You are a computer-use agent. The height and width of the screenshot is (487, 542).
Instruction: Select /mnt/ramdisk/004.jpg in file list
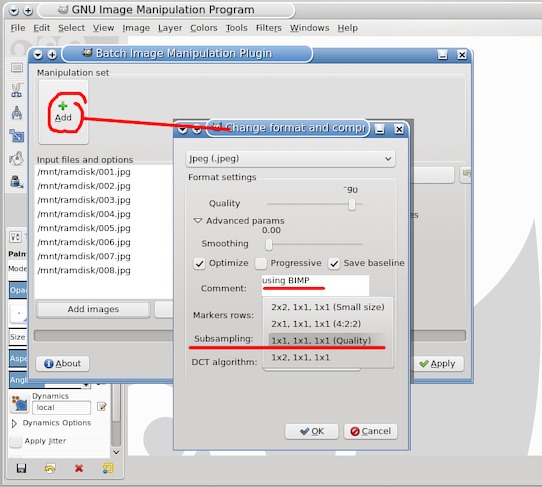click(x=84, y=214)
